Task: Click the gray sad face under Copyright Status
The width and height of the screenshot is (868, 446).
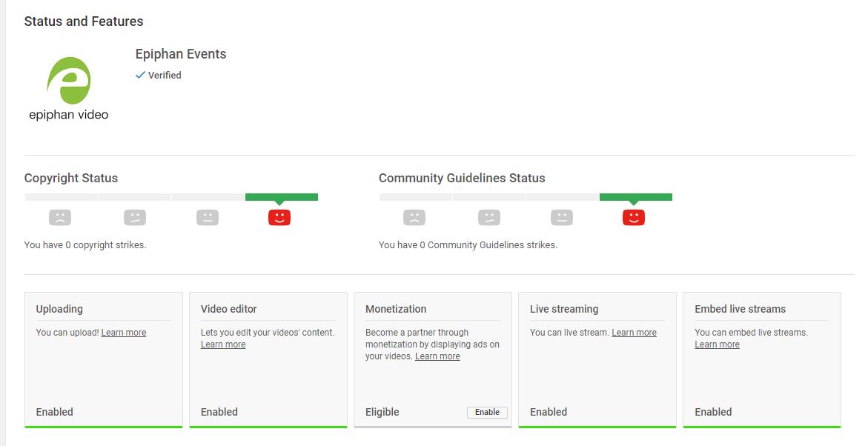Action: pos(60,218)
